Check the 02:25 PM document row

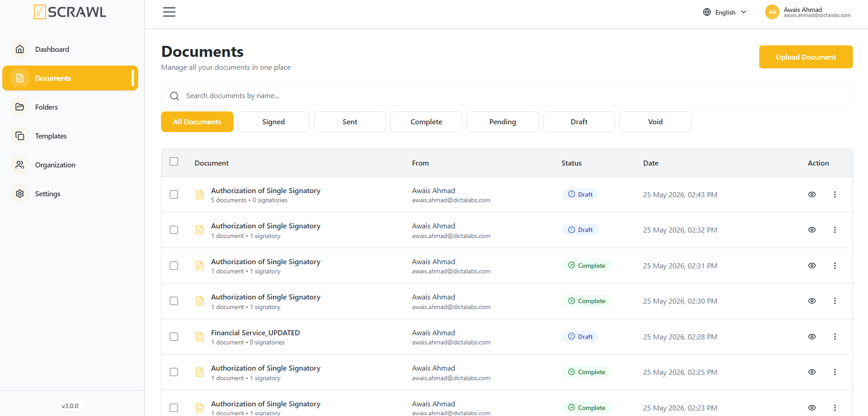coord(174,372)
